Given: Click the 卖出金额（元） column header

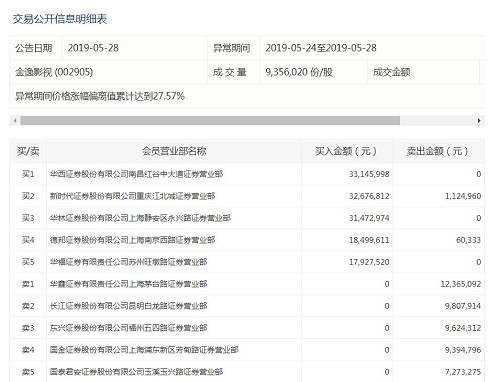Looking at the screenshot, I should [438, 151].
